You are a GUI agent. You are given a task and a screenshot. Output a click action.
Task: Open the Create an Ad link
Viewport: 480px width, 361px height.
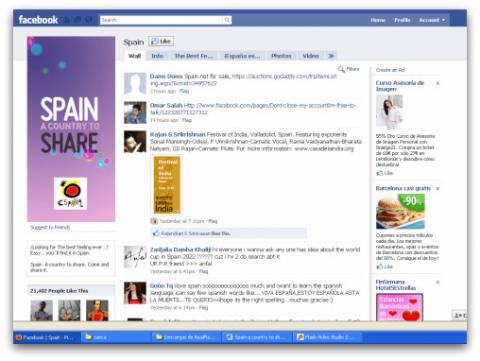click(x=390, y=70)
